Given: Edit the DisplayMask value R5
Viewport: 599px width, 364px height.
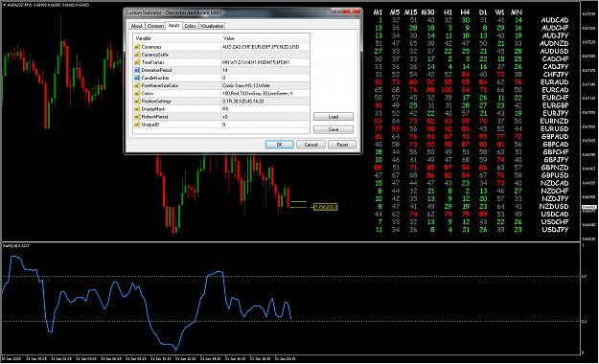Looking at the screenshot, I should coord(265,109).
